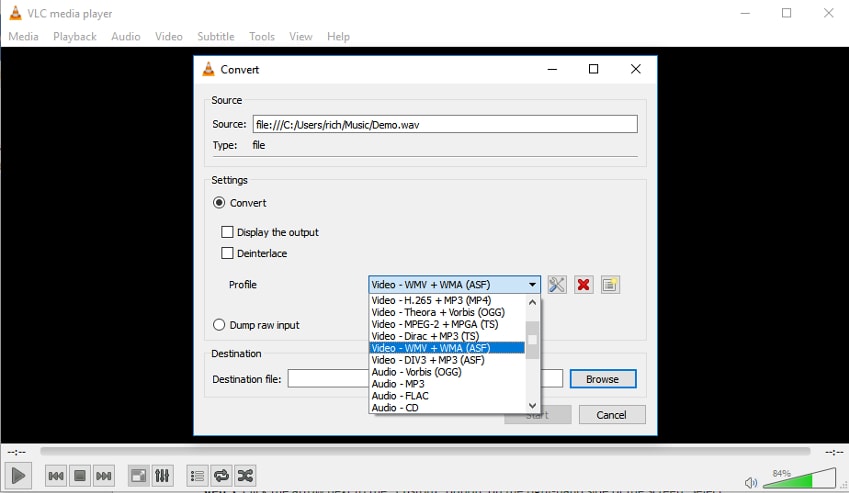
Task: Click the Source file path field
Action: [x=445, y=124]
